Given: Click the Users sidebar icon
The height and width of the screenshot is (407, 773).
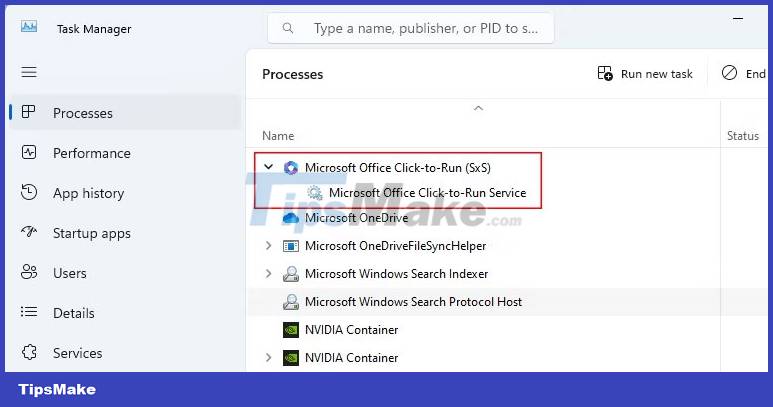Looking at the screenshot, I should [29, 271].
